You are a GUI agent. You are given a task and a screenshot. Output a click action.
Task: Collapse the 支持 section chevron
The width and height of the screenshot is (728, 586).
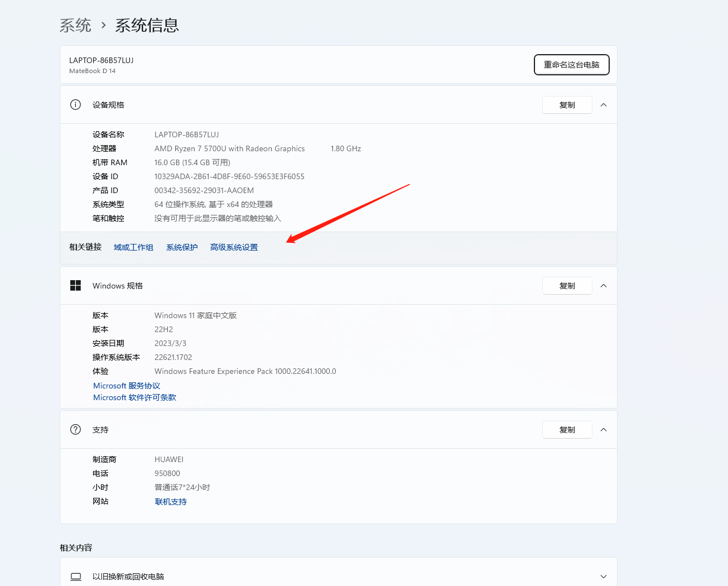[x=604, y=430]
